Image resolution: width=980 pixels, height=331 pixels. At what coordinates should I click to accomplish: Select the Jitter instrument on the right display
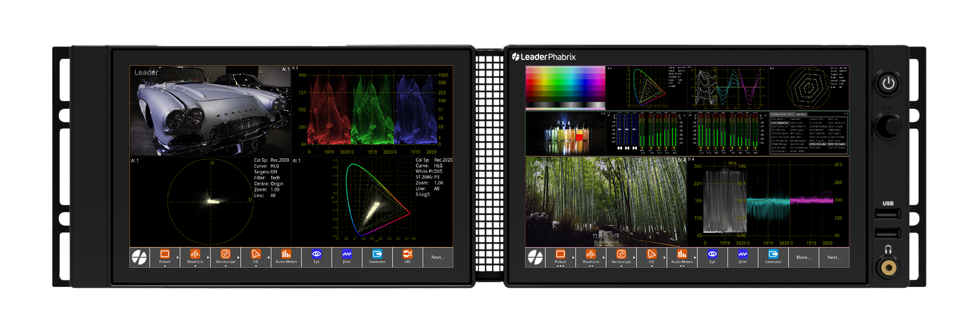(743, 257)
